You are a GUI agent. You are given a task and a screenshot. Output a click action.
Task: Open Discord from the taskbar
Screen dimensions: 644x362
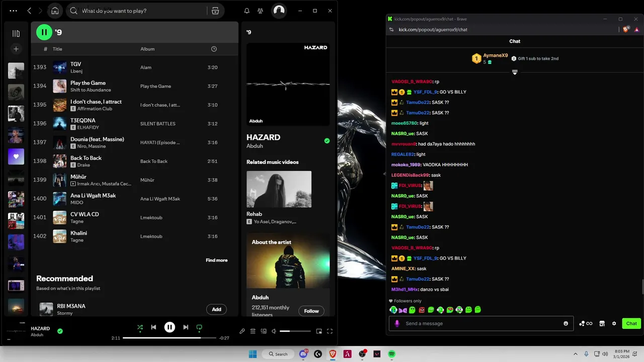pos(303,354)
